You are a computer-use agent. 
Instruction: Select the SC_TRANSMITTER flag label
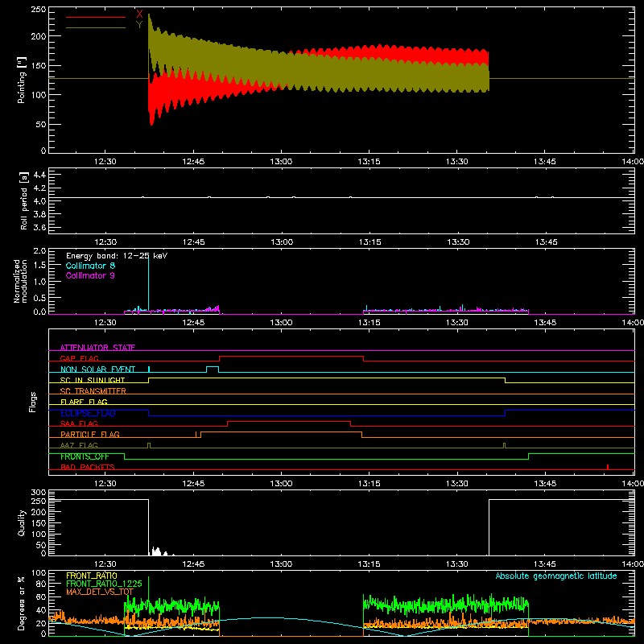[x=93, y=391]
